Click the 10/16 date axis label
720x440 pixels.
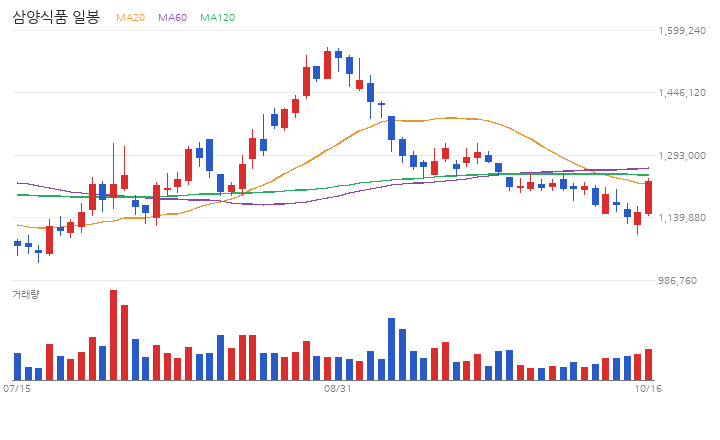click(648, 389)
